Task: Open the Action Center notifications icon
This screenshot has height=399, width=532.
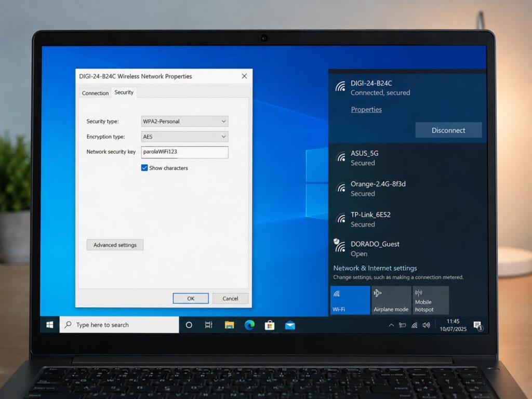Action: 478,326
